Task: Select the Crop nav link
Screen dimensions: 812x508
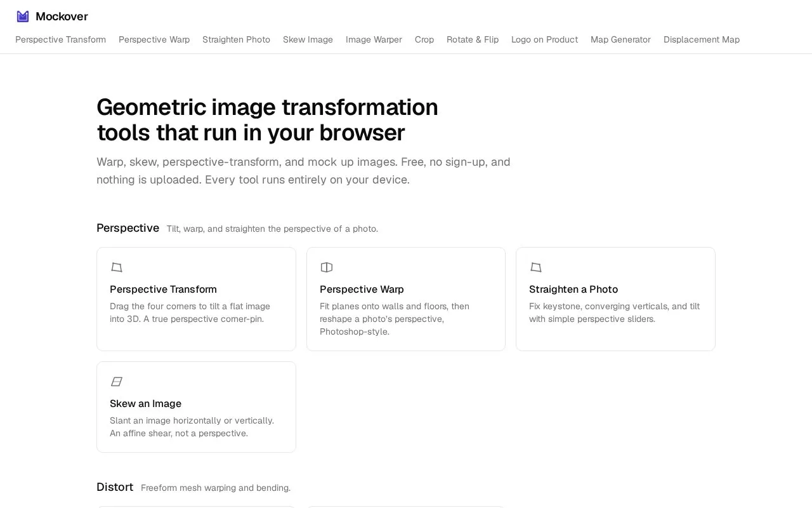Action: [x=424, y=39]
